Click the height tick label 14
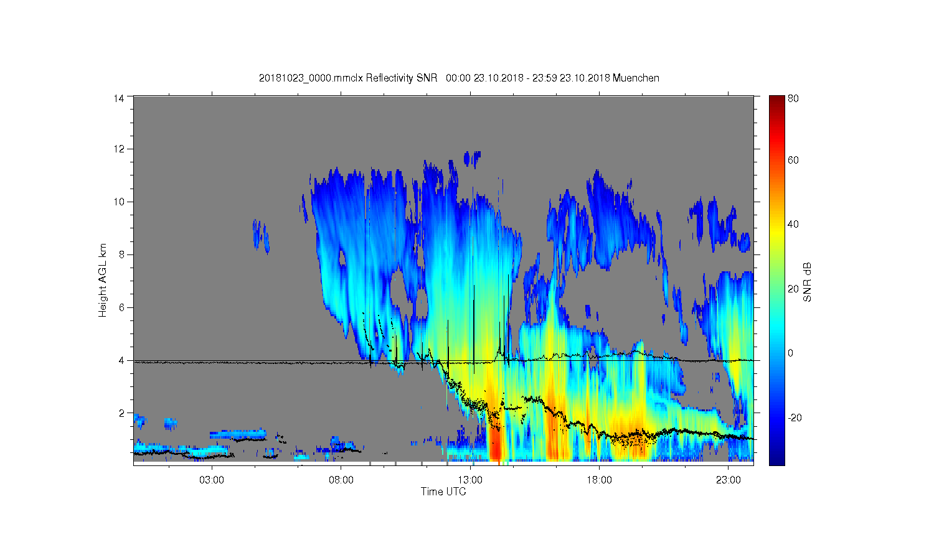This screenshot has width=934, height=560. [119, 98]
